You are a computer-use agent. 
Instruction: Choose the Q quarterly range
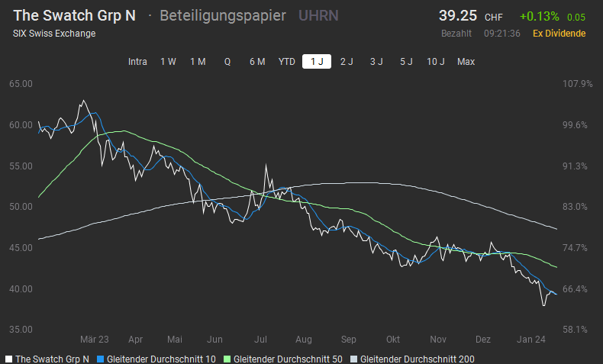227,62
